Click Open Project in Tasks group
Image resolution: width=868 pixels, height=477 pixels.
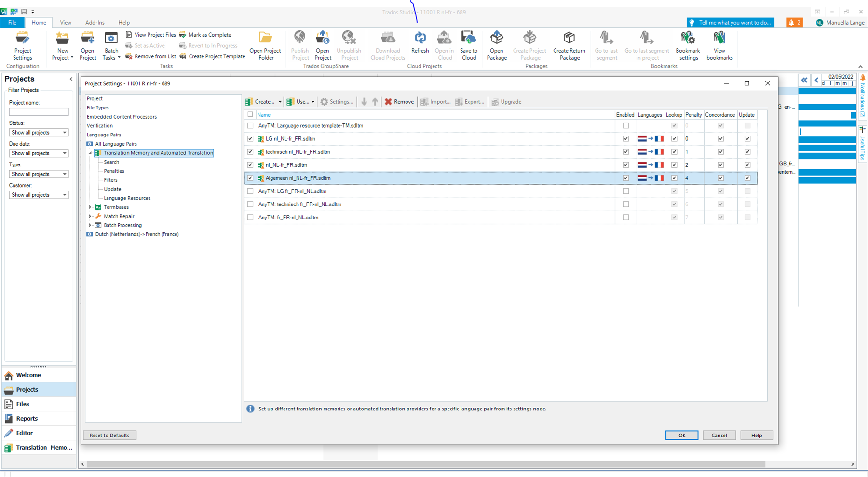tap(88, 46)
